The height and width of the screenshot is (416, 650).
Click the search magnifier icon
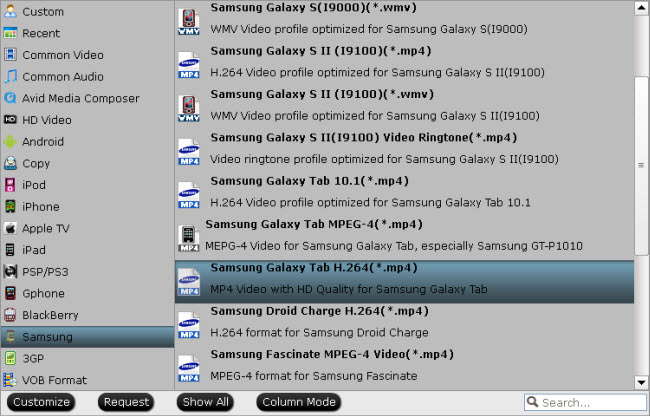pyautogui.click(x=533, y=401)
